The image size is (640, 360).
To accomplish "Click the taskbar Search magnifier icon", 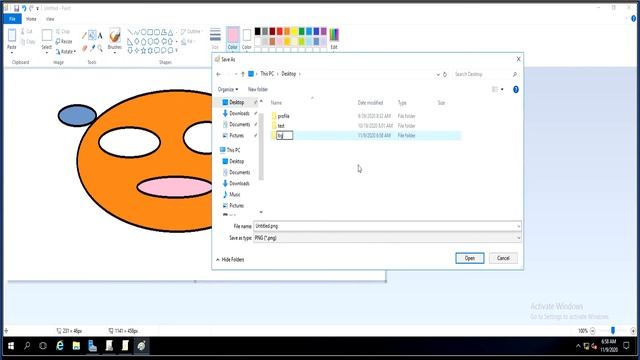I will click(27, 346).
